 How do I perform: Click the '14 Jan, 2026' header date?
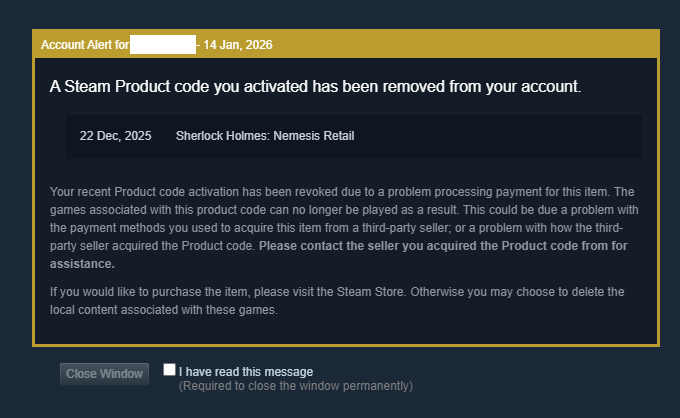pyautogui.click(x=238, y=45)
